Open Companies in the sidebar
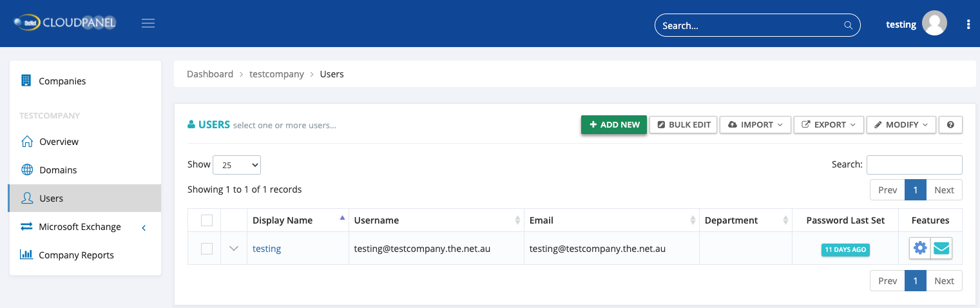 (85, 81)
